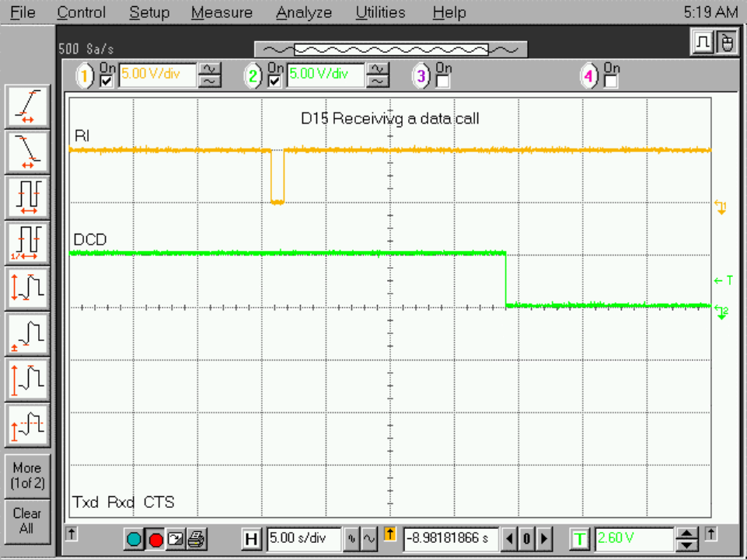The image size is (747, 560).
Task: Click the RI waveform label
Action: (x=82, y=136)
